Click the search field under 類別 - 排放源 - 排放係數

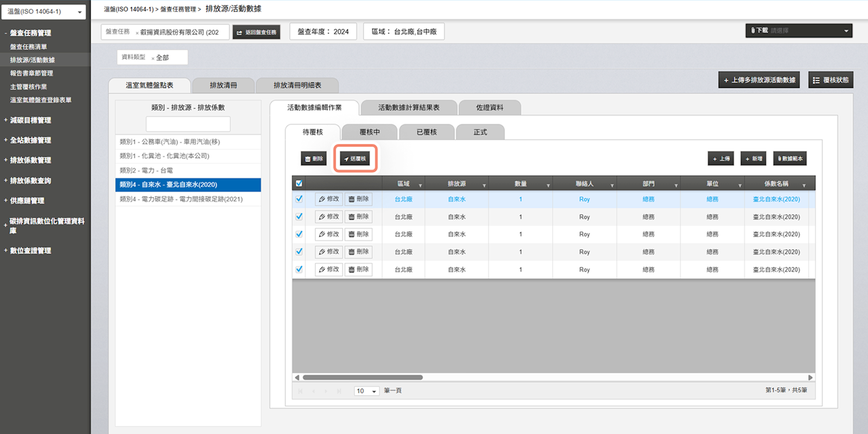click(x=188, y=124)
